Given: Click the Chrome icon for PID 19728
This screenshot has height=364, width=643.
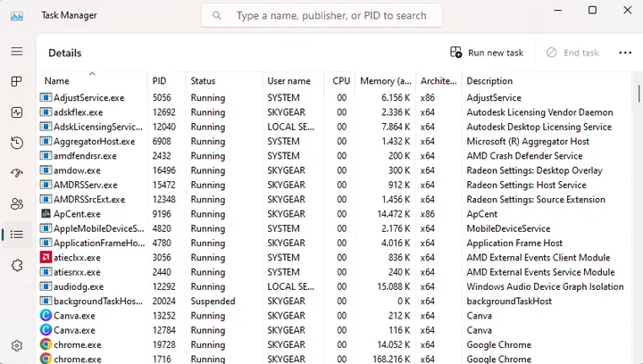Looking at the screenshot, I should (x=46, y=344).
